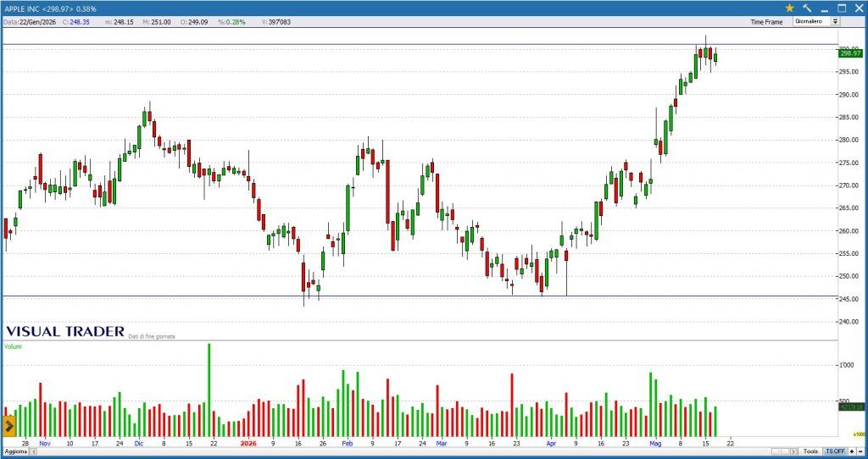Click the x1000 volume scale label

858,434
